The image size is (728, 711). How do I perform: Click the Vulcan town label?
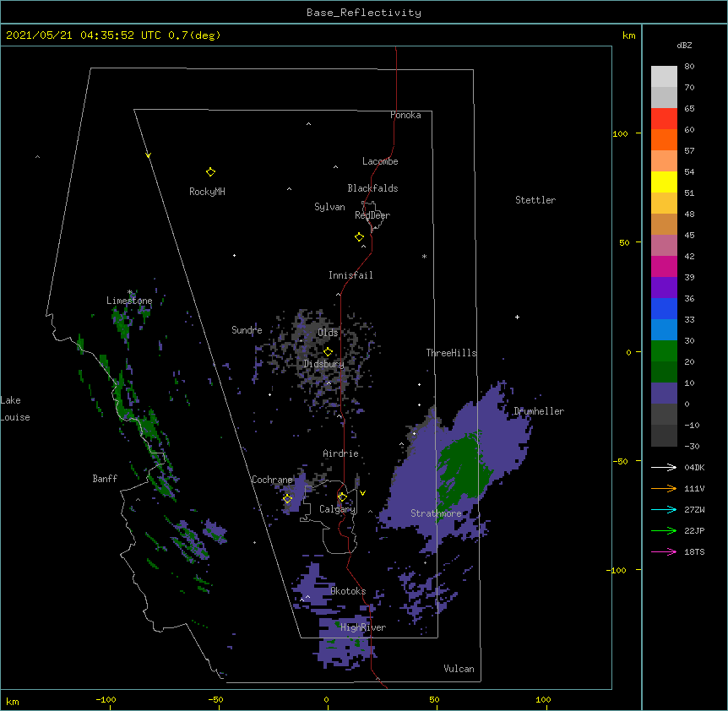[x=459, y=669]
